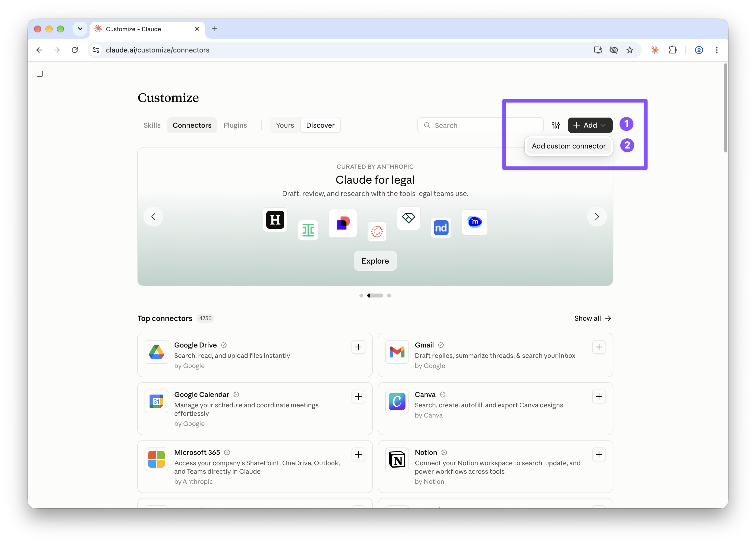Image resolution: width=756 pixels, height=545 pixels.
Task: Add the Canva connector
Action: (x=599, y=396)
